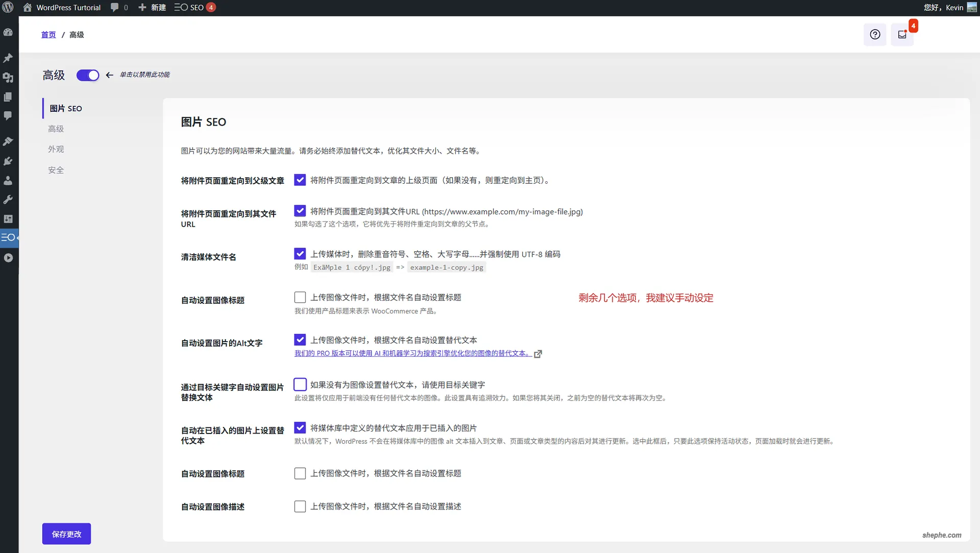Screen dimensions: 980x553
Task: Open the WordPress Dashboard icon
Action: coord(8,32)
